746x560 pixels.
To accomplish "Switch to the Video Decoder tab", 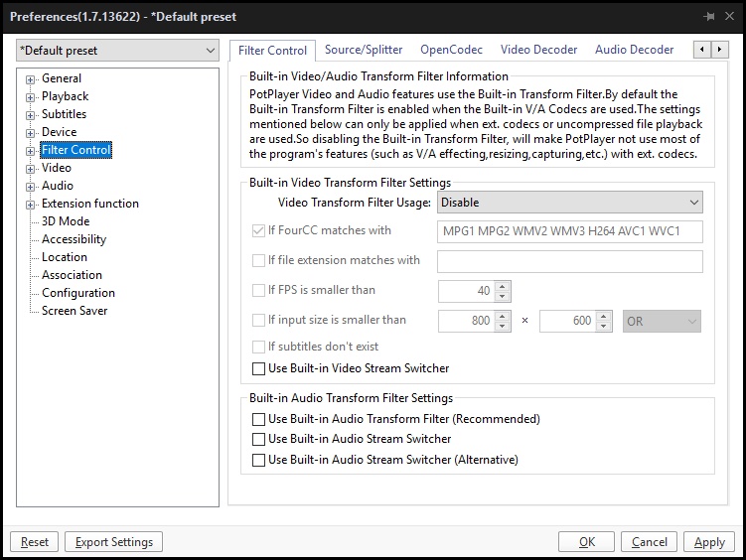I will 538,50.
